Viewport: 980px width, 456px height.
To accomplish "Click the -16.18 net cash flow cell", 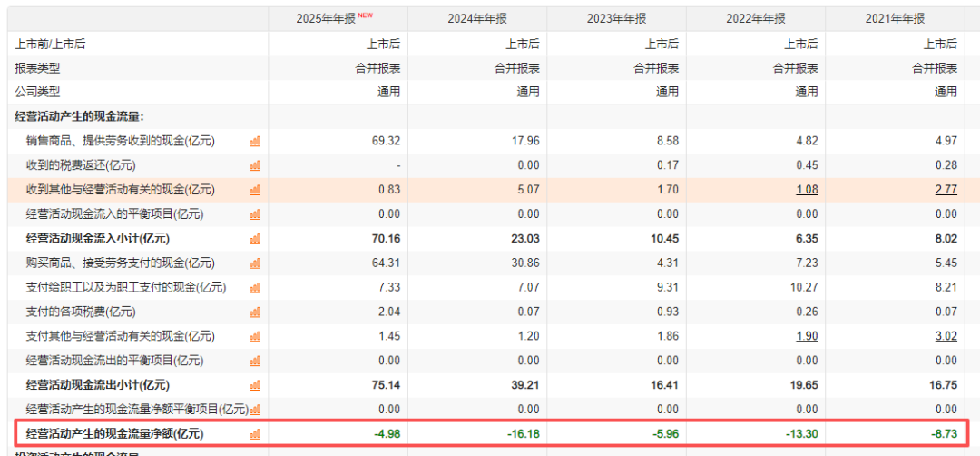I will tap(523, 433).
